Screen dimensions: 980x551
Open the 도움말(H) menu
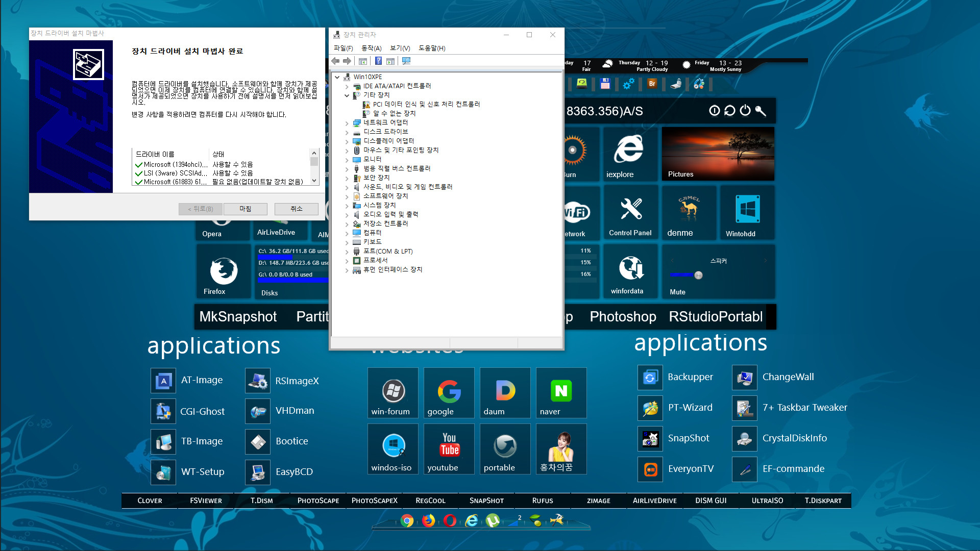click(x=432, y=48)
